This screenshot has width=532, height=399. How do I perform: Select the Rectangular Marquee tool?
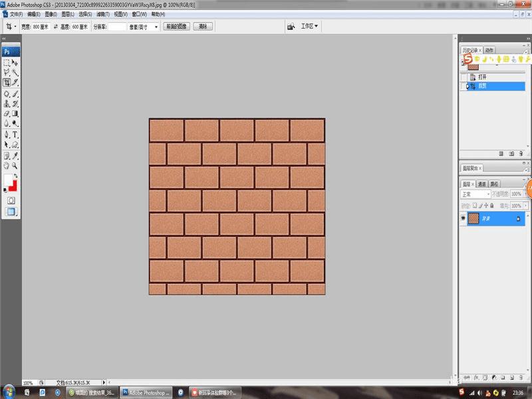click(x=7, y=62)
